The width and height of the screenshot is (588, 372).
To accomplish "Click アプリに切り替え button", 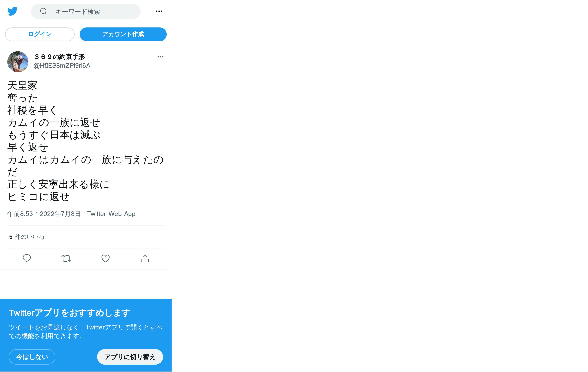I will coord(130,357).
